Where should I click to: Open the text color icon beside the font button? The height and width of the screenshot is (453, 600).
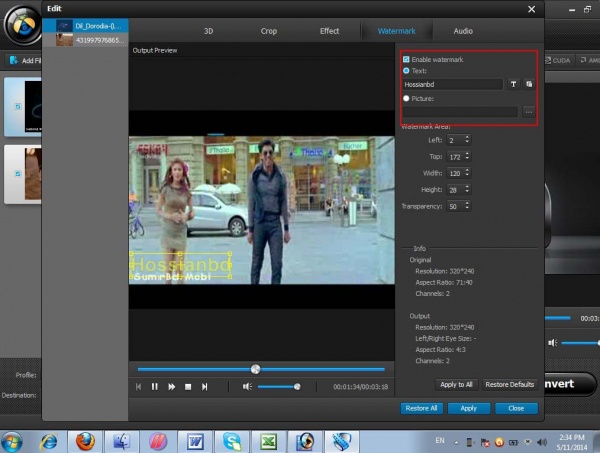pos(529,85)
